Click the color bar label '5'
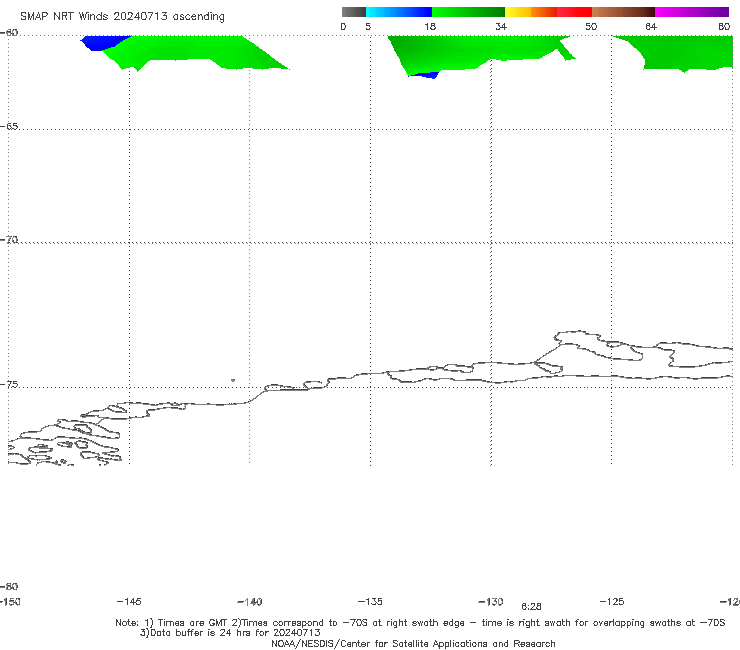 coord(368,27)
